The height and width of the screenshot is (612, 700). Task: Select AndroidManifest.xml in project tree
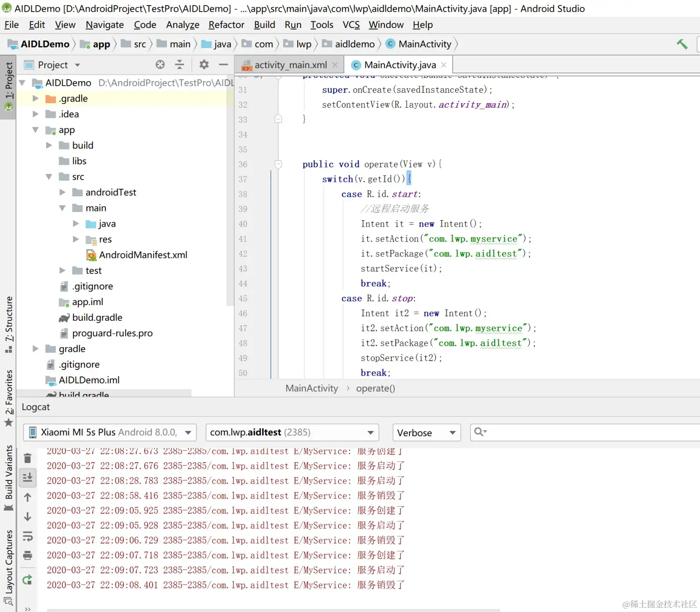coord(137,255)
